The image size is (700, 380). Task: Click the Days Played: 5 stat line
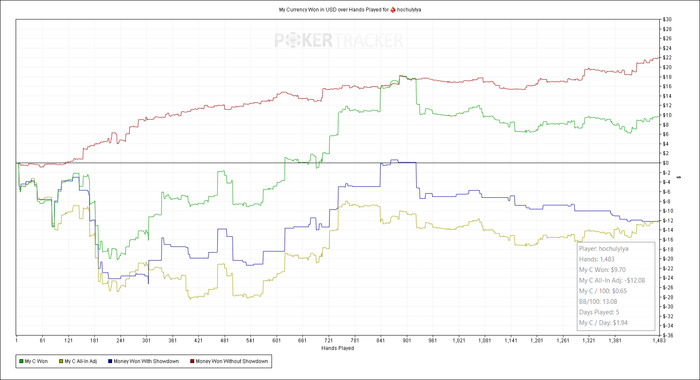[599, 312]
